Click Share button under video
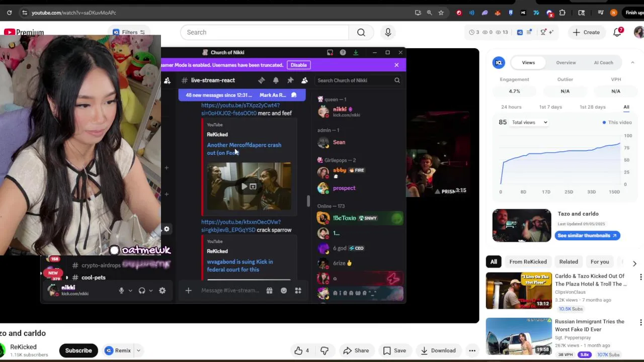The width and height of the screenshot is (644, 362). coord(356,350)
